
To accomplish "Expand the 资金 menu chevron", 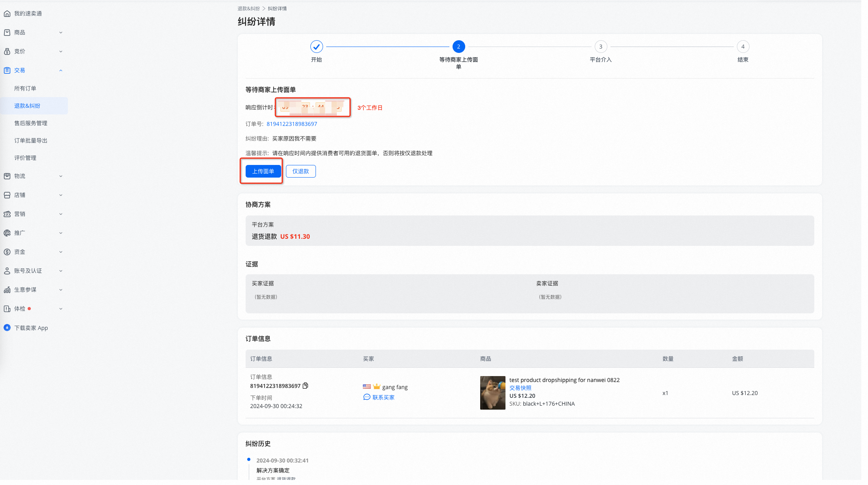I will [x=61, y=252].
